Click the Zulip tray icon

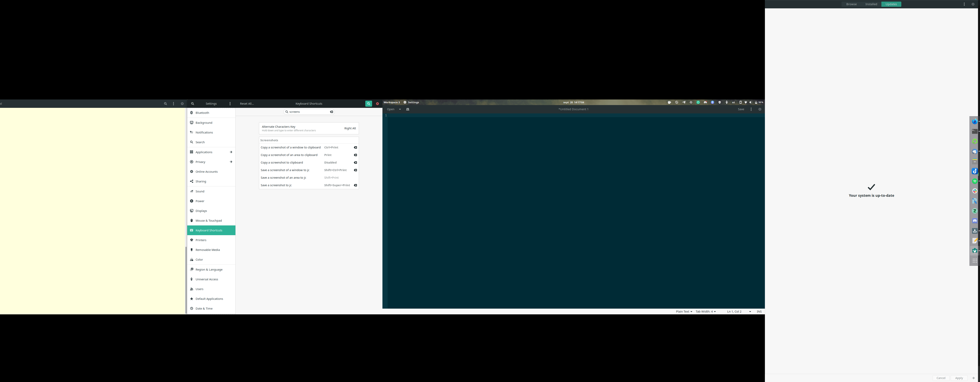pyautogui.click(x=712, y=102)
